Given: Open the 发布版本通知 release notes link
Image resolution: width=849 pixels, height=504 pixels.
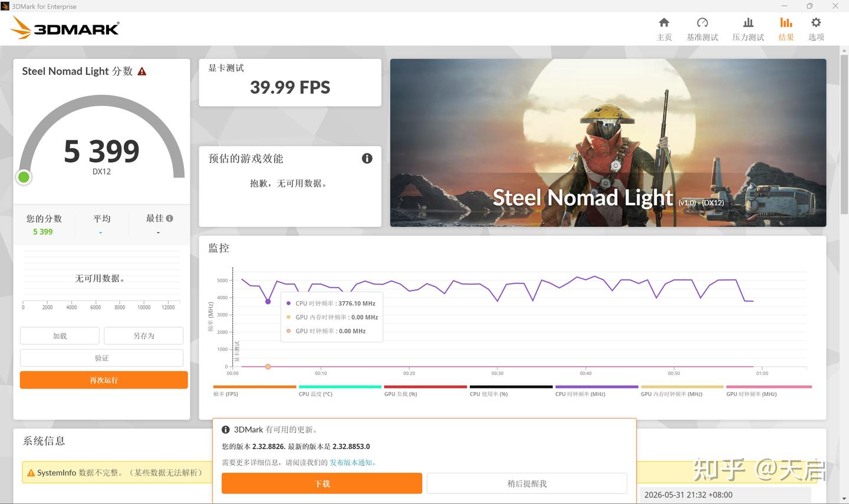Looking at the screenshot, I should coord(351,462).
